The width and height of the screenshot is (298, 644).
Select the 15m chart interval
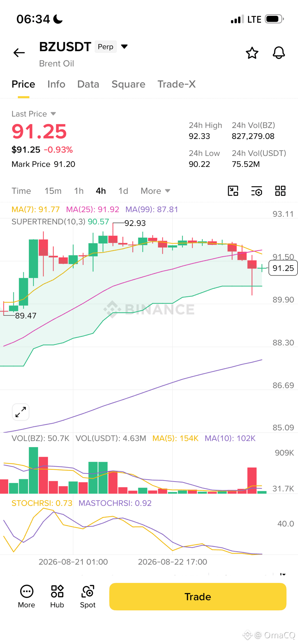pos(53,191)
